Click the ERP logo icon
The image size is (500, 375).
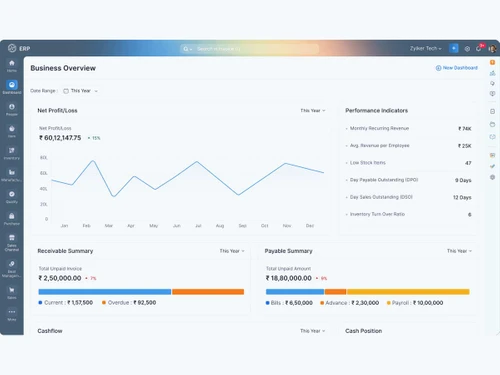point(12,48)
